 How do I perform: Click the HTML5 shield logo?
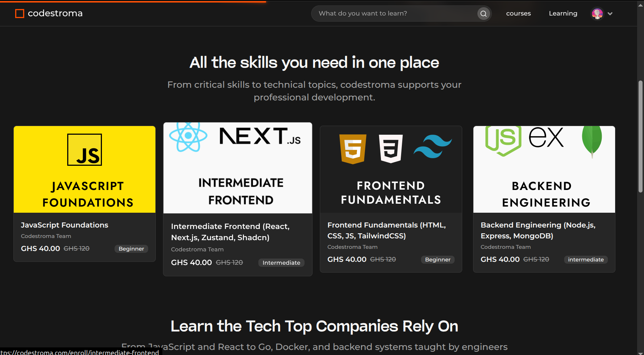(x=353, y=149)
